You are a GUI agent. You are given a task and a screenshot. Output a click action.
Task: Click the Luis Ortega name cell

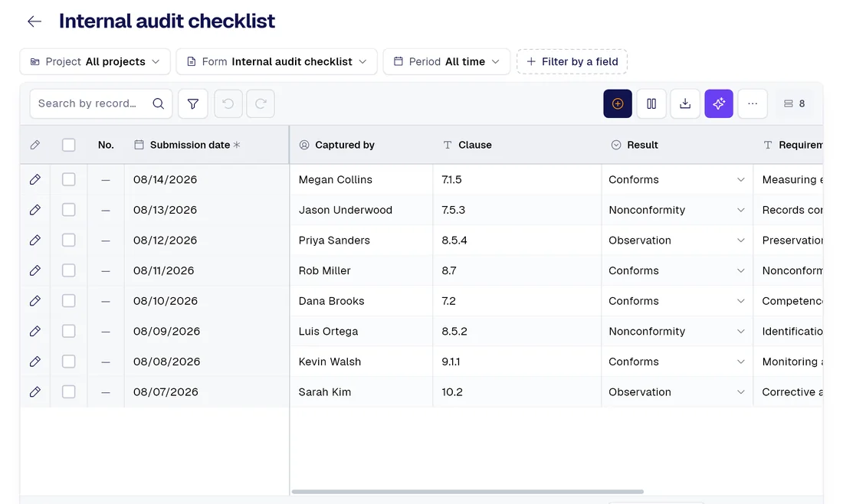pos(361,332)
